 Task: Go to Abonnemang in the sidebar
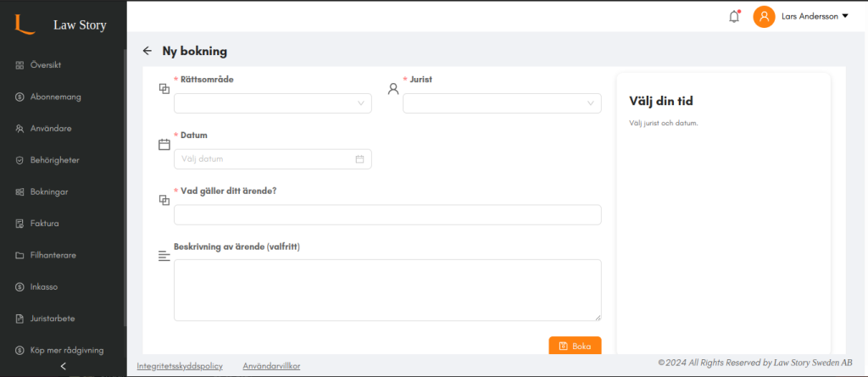click(48, 97)
